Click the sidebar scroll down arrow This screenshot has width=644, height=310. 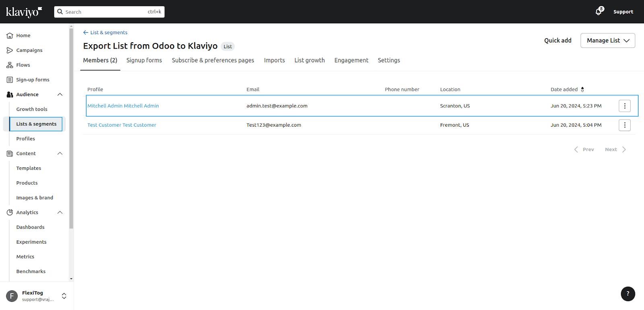[71, 279]
